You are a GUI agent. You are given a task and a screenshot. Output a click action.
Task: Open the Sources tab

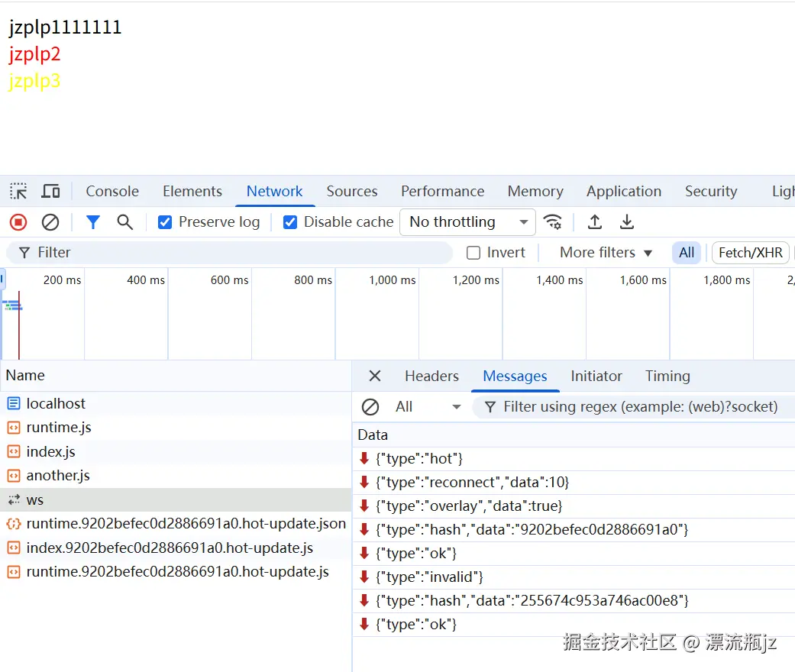[352, 191]
